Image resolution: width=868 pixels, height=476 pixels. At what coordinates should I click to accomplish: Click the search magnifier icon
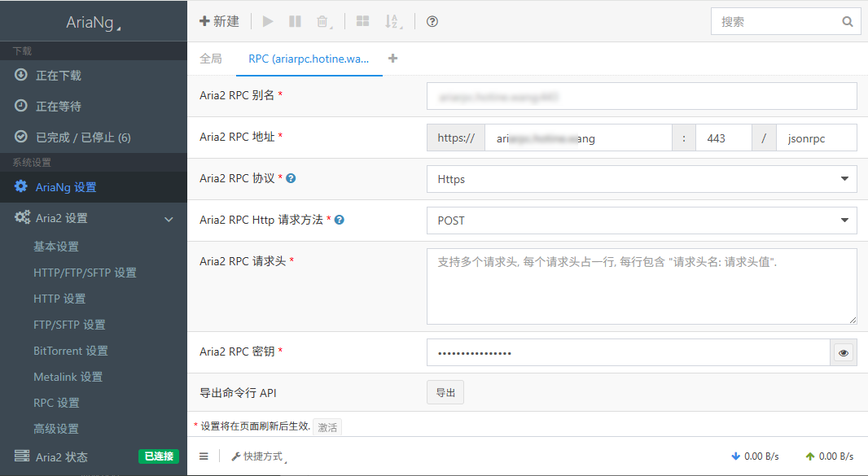tap(847, 21)
